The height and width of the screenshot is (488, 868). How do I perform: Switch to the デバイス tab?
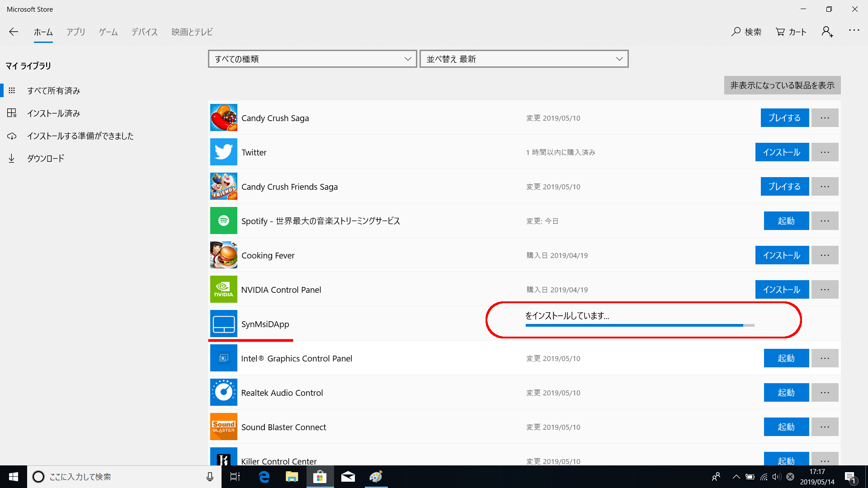point(145,32)
